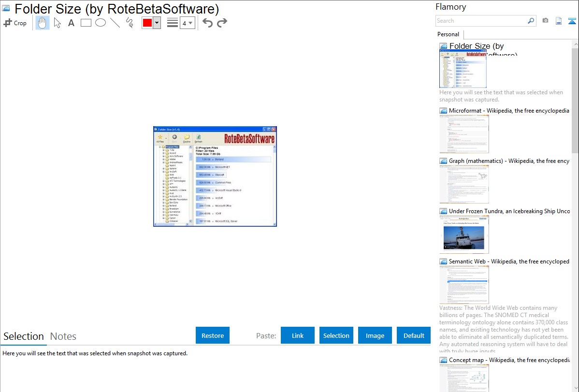Click the icon beside Semantic Web entry

(443, 261)
